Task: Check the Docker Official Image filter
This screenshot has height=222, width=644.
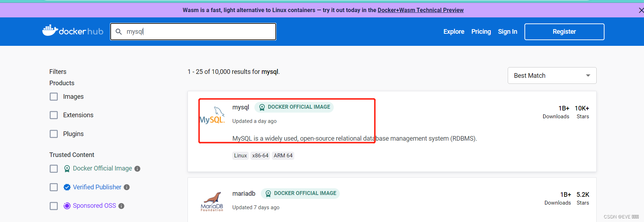Action: pos(54,168)
